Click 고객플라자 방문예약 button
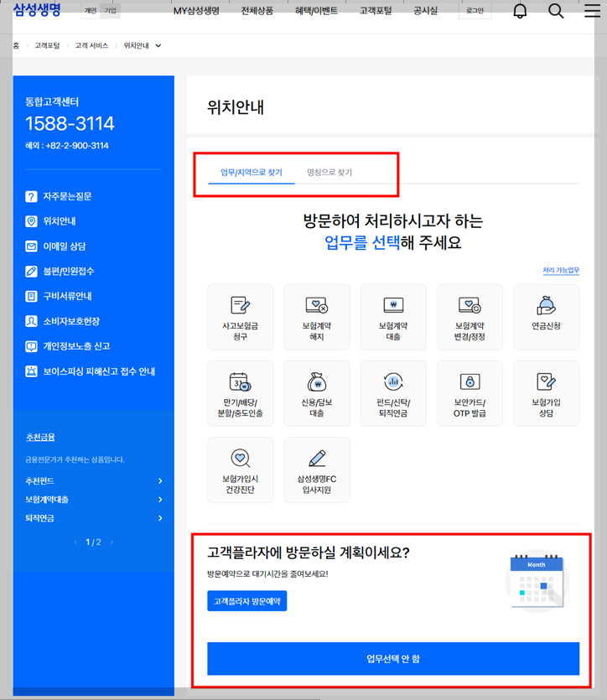Viewport: 607px width, 700px height. (246, 601)
